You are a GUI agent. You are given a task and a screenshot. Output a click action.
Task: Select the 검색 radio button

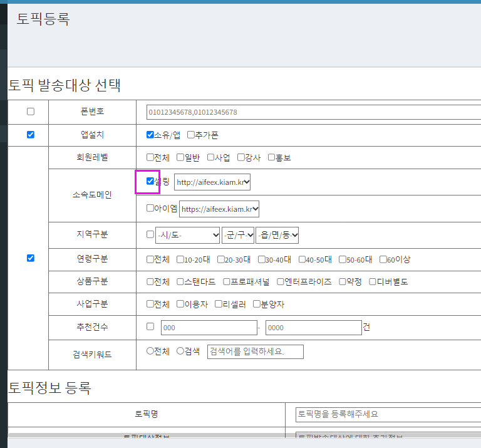180,351
